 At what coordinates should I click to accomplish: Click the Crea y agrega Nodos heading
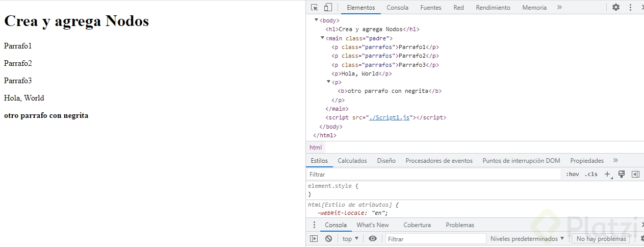click(x=76, y=21)
